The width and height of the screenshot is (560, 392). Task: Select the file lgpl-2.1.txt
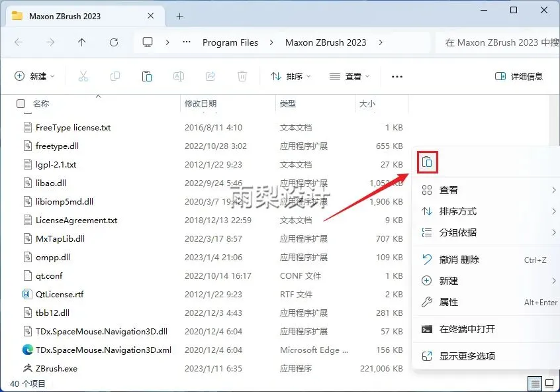[56, 165]
